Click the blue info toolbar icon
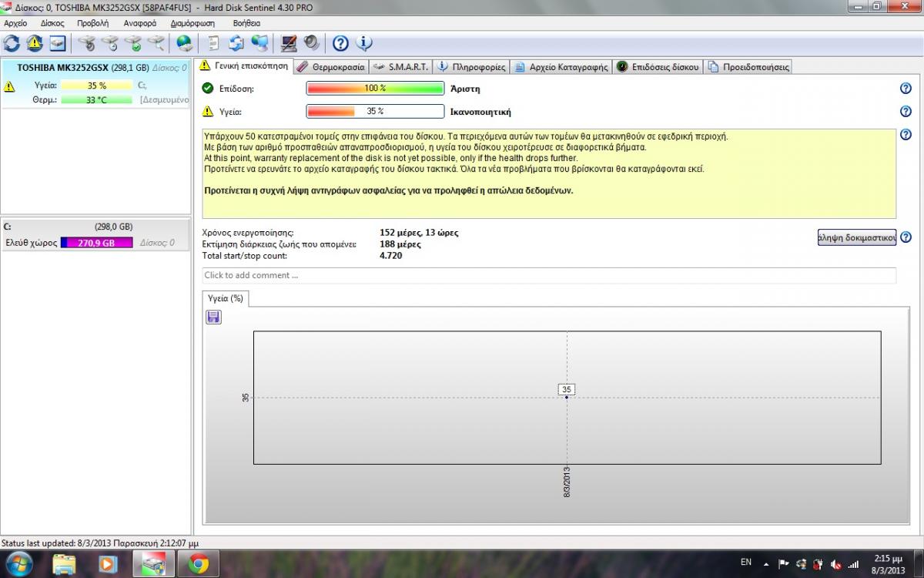This screenshot has height=578, width=924. point(363,42)
